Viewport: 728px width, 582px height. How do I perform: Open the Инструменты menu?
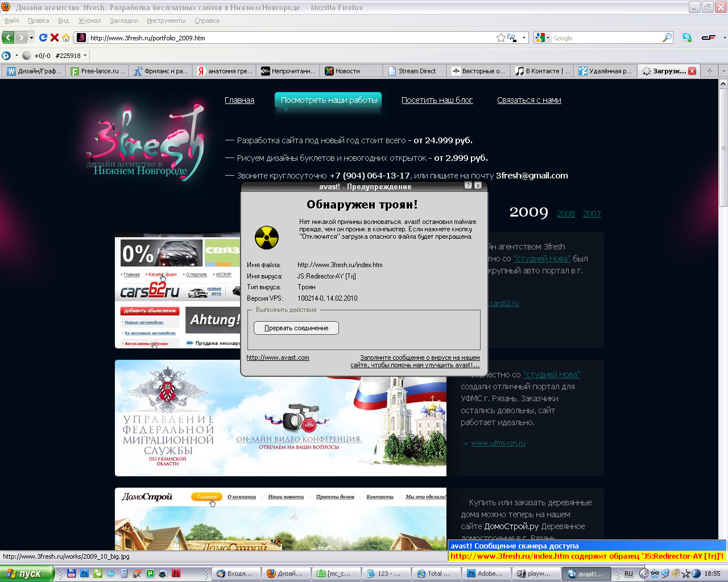(166, 20)
